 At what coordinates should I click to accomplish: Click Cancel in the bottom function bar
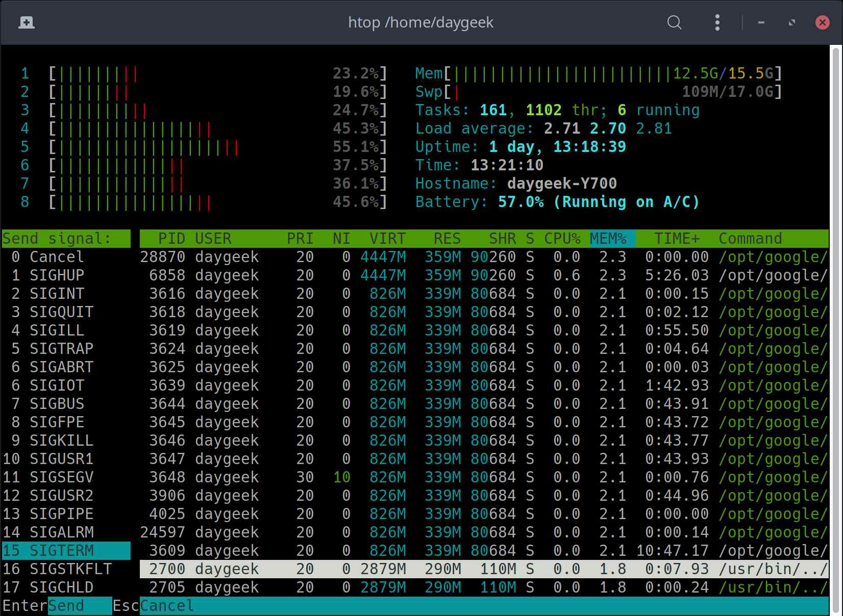(x=167, y=606)
